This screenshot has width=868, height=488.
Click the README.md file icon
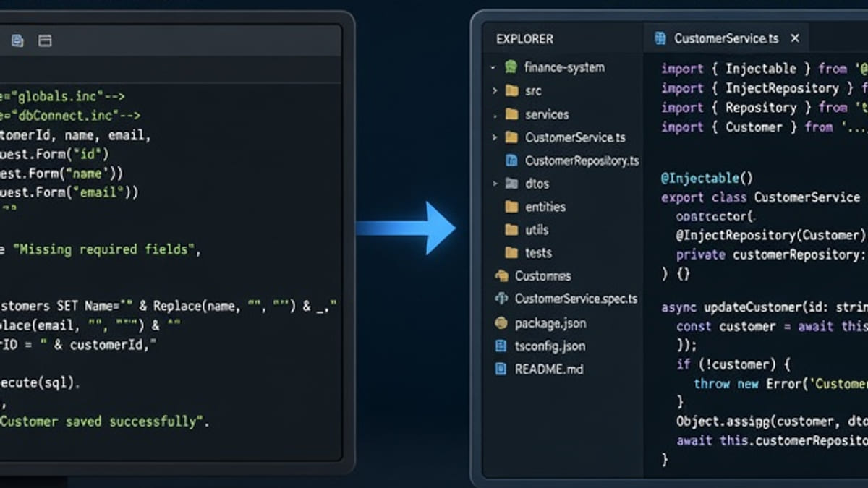click(x=501, y=369)
